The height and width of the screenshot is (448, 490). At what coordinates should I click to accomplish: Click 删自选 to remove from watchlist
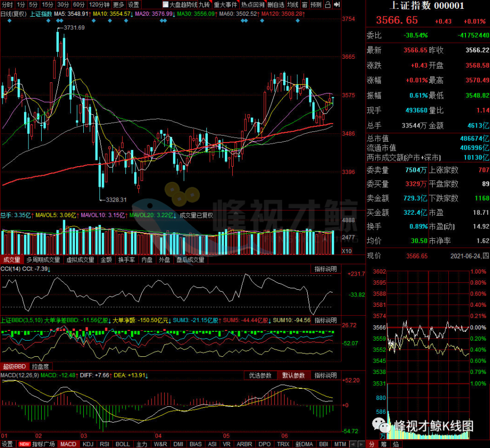point(276,5)
